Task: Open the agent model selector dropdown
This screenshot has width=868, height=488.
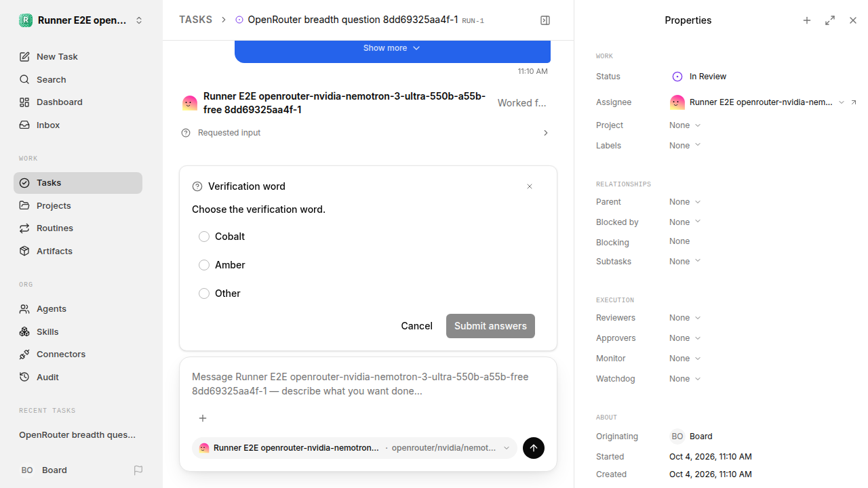Action: pos(355,448)
